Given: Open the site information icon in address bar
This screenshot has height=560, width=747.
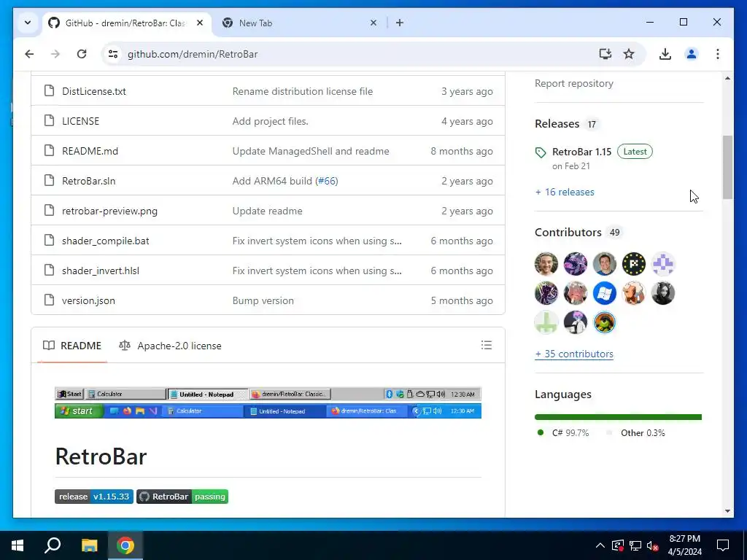Looking at the screenshot, I should tap(113, 54).
